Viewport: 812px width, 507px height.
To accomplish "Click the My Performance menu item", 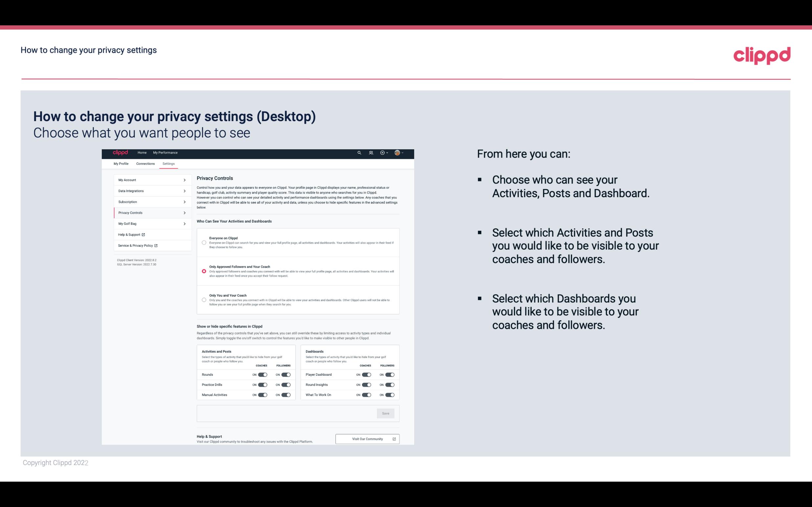I will pos(166,153).
